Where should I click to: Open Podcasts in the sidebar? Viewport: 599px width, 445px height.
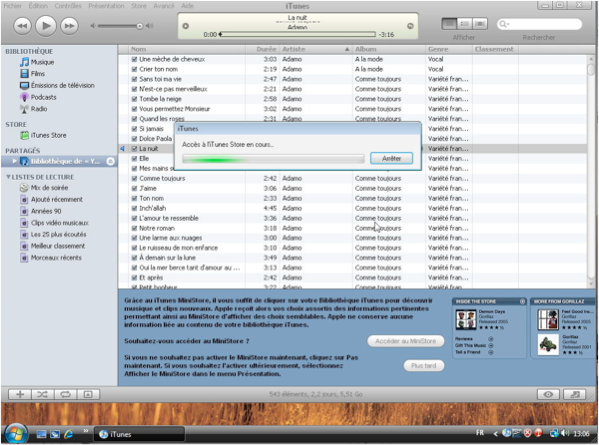pyautogui.click(x=43, y=97)
